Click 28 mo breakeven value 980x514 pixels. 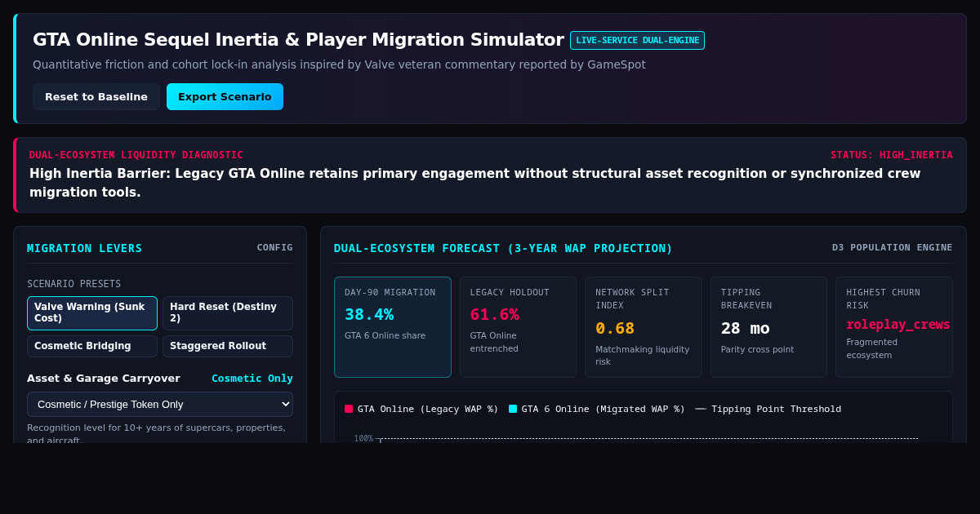pyautogui.click(x=746, y=328)
